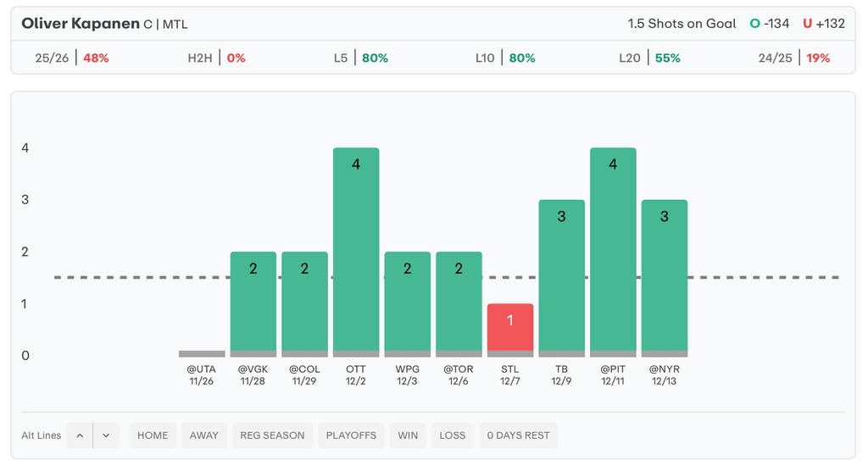Select the Over -134 odds
The image size is (868, 471).
[771, 24]
